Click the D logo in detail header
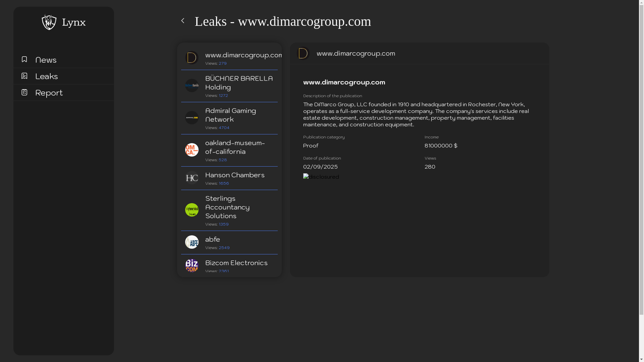 point(303,53)
